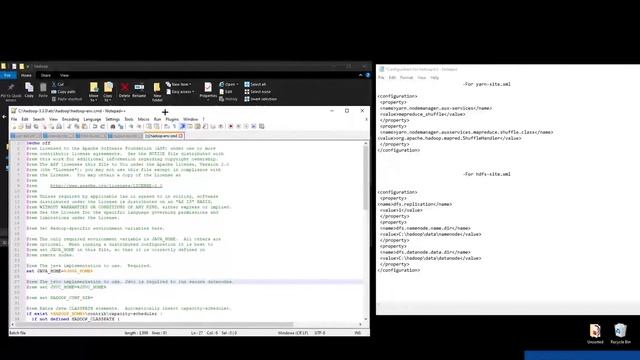Click 'For hdfs-site.xml' heading in Notepad
Image resolution: width=640 pixels, height=360 pixels.
point(487,174)
